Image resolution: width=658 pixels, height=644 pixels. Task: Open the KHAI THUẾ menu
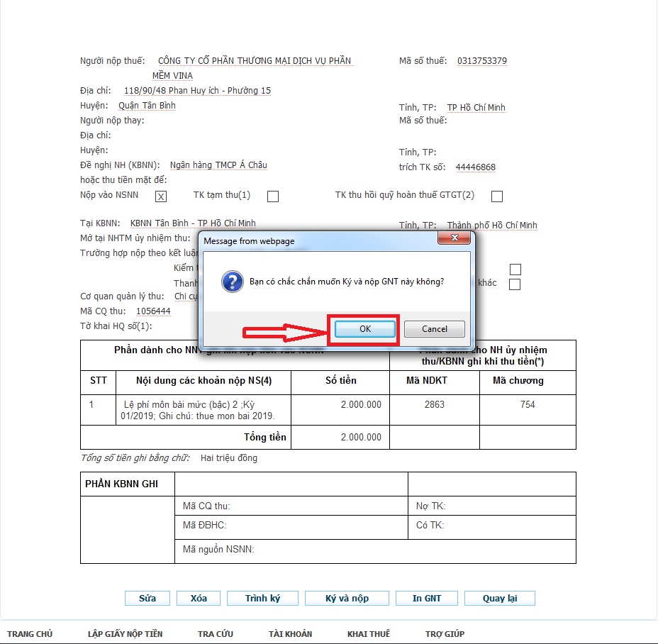368,633
